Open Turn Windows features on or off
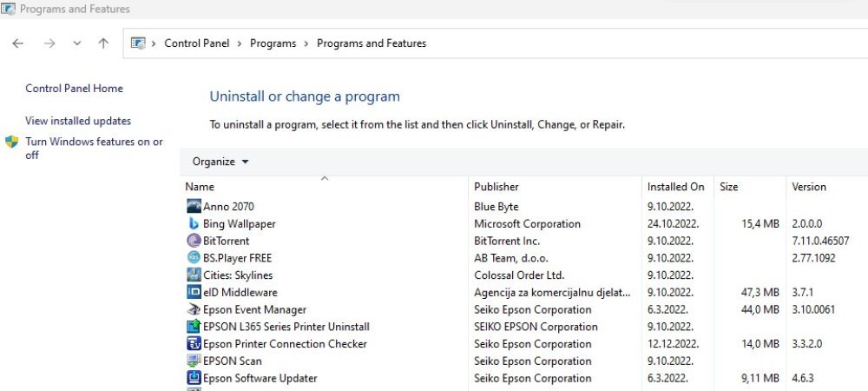 [x=94, y=149]
